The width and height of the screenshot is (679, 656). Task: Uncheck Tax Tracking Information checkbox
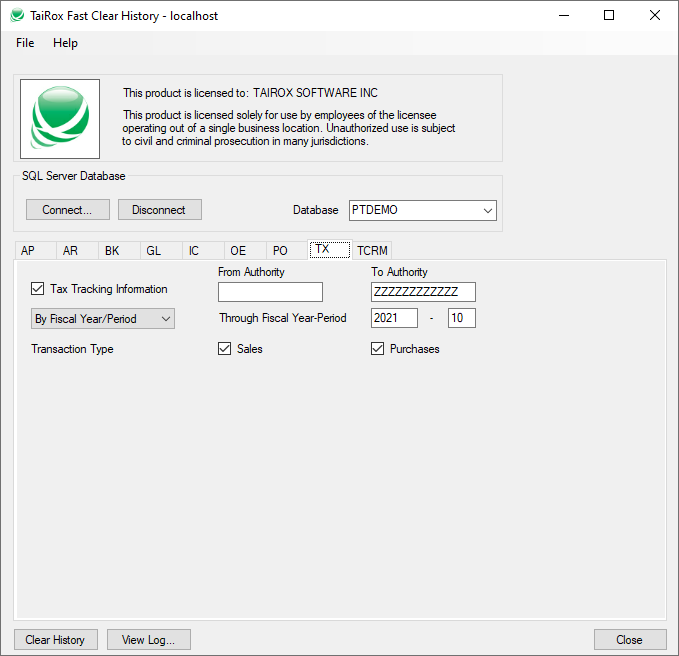pos(38,289)
